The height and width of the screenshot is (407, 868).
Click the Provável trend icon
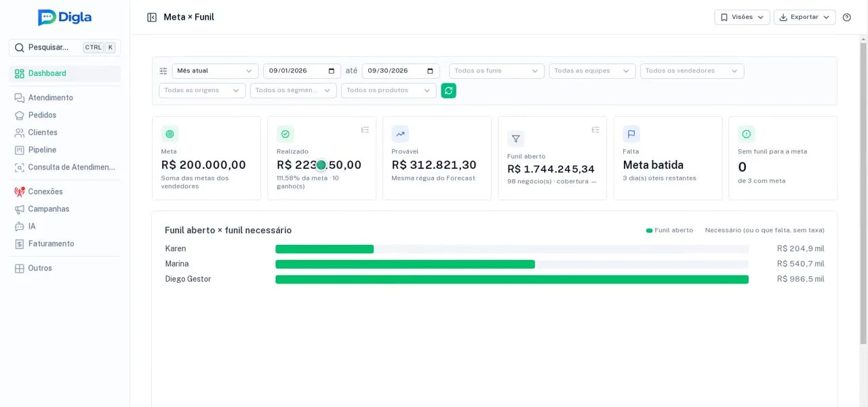(x=400, y=134)
